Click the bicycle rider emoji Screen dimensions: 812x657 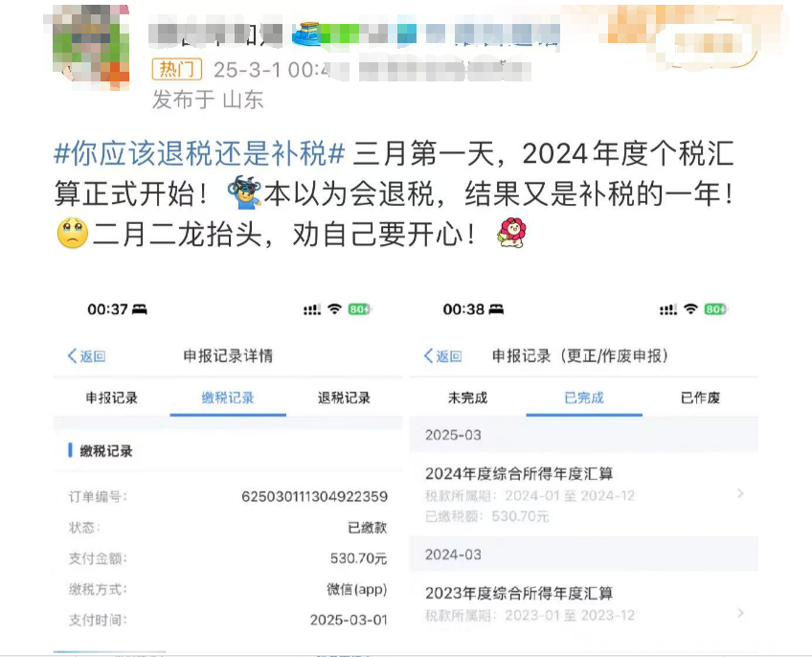245,193
